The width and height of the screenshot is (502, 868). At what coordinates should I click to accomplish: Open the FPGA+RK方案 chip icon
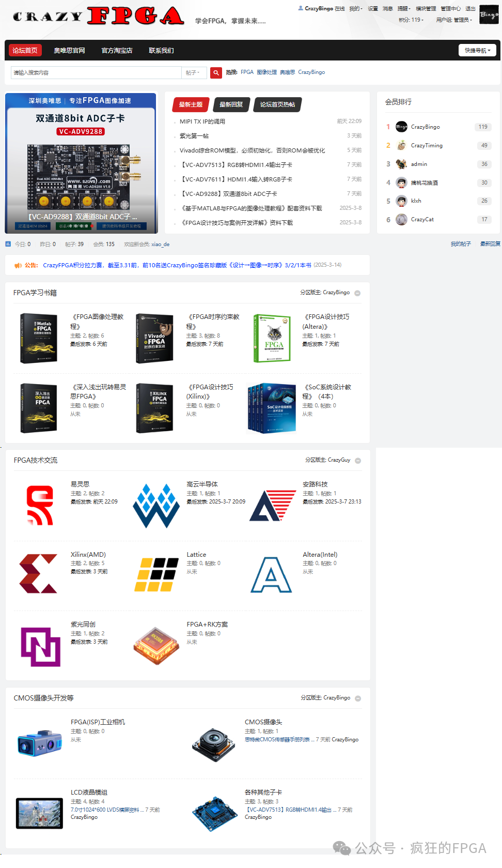pyautogui.click(x=156, y=646)
